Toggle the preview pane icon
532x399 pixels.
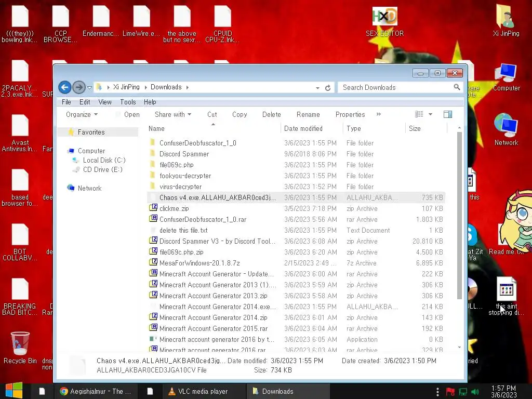448,114
